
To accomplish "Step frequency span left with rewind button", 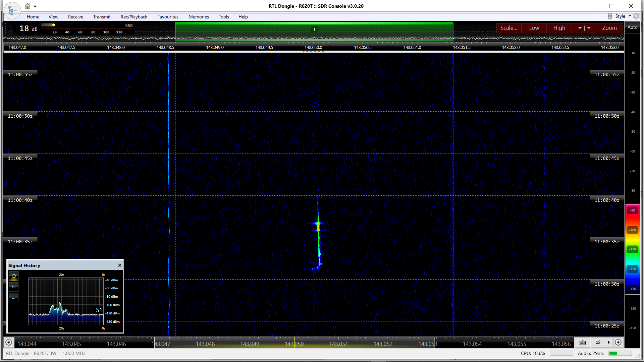I will (9, 342).
